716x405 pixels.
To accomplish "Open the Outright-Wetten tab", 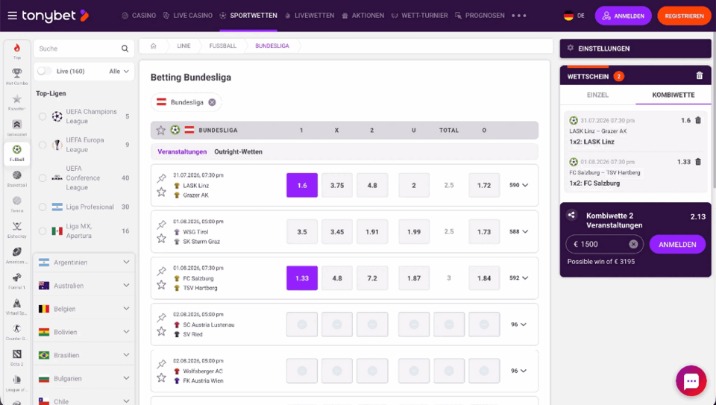I will pyautogui.click(x=238, y=152).
